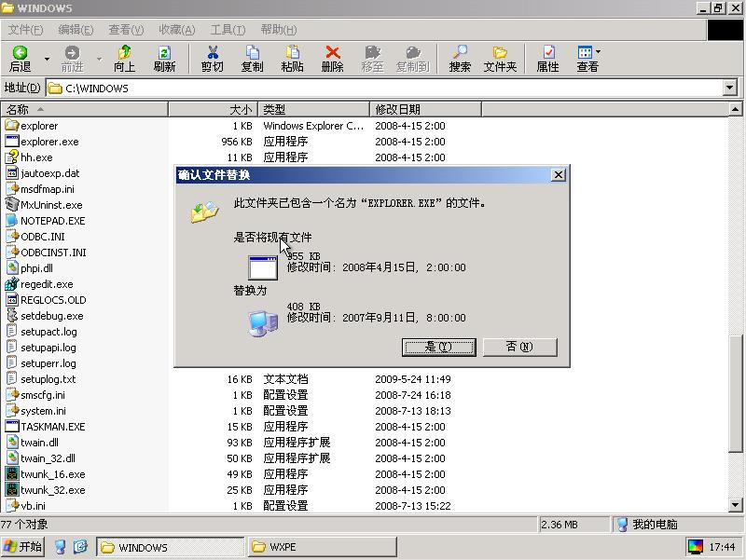
Task: Select the setupapi.log file name
Action: tap(48, 348)
